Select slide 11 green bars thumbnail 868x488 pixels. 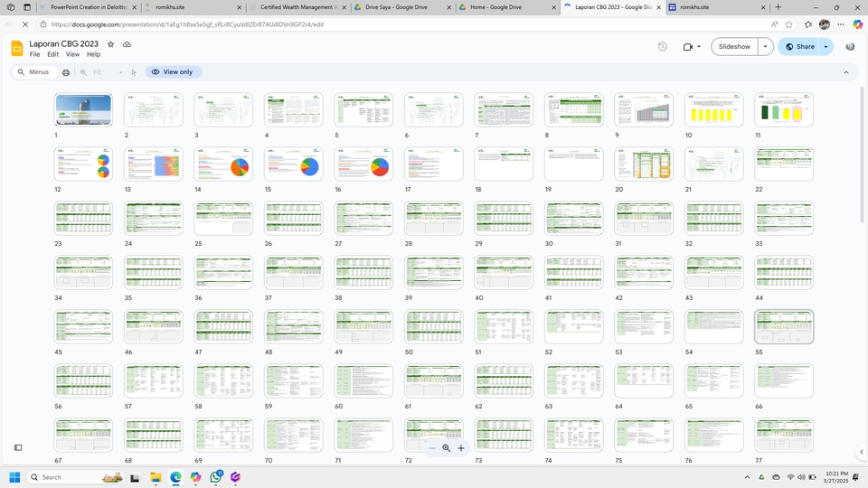[784, 110]
